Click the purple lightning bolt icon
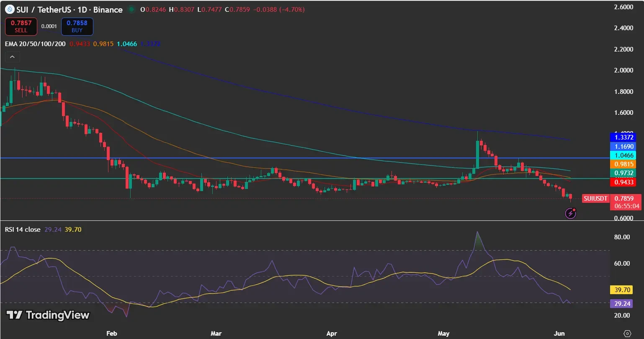 (x=571, y=213)
